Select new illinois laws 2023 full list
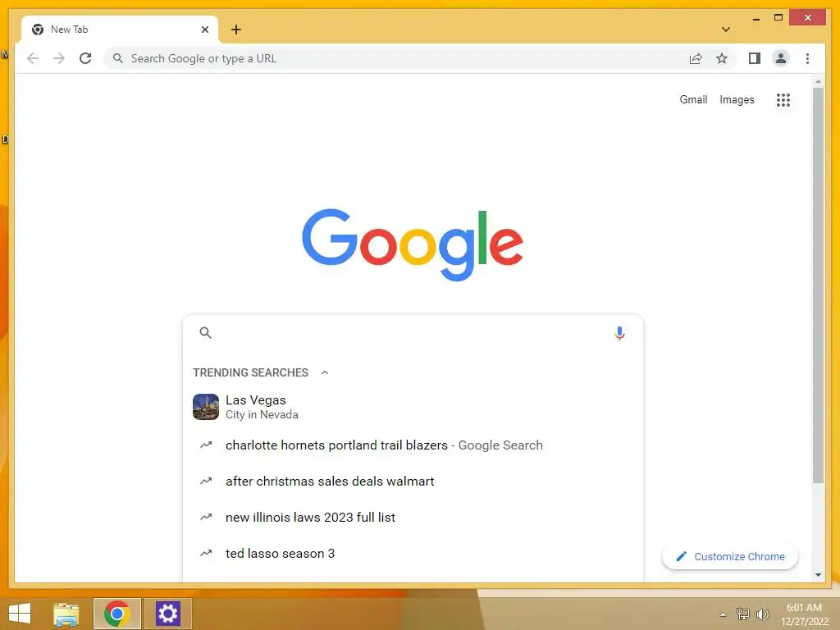The height and width of the screenshot is (630, 840). (x=413, y=517)
